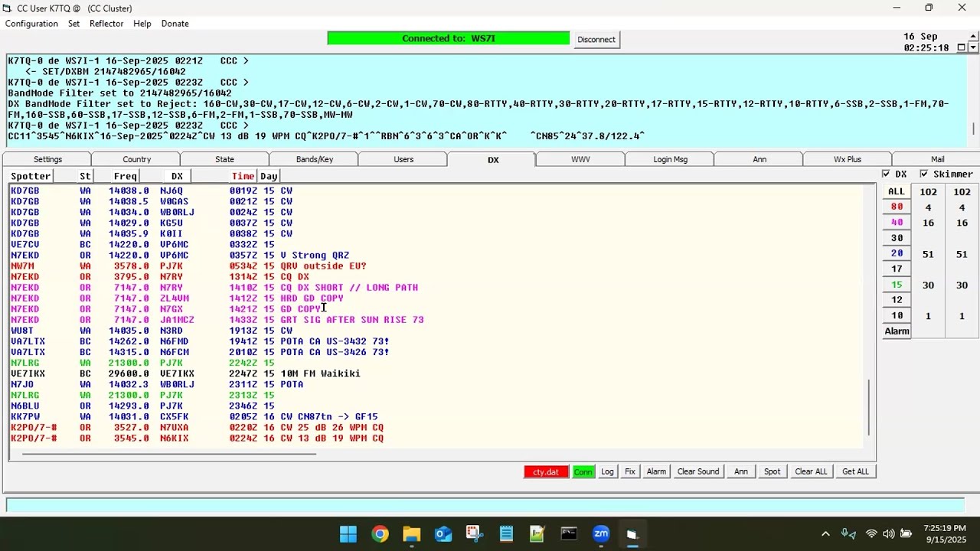Image resolution: width=980 pixels, height=551 pixels.
Task: Select the row '10M FM Waikiki'
Action: [x=436, y=373]
